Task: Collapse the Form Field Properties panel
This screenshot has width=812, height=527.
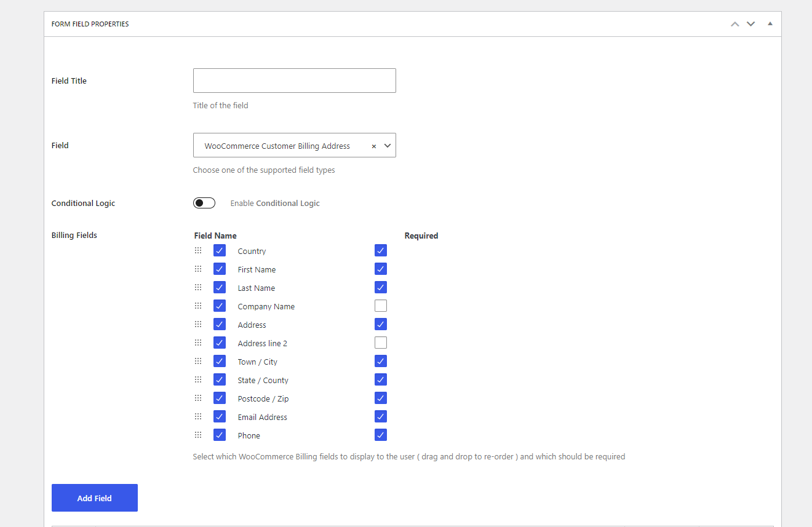Action: pos(770,24)
